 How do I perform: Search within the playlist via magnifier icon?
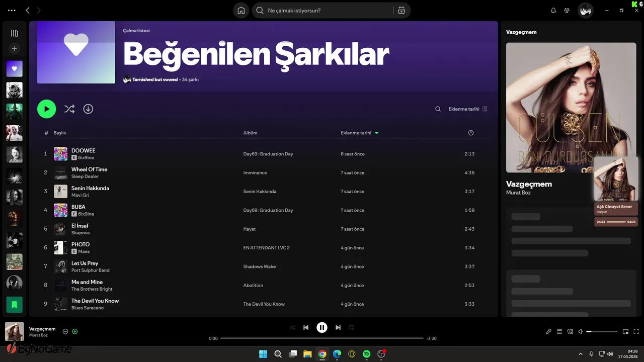pyautogui.click(x=438, y=109)
